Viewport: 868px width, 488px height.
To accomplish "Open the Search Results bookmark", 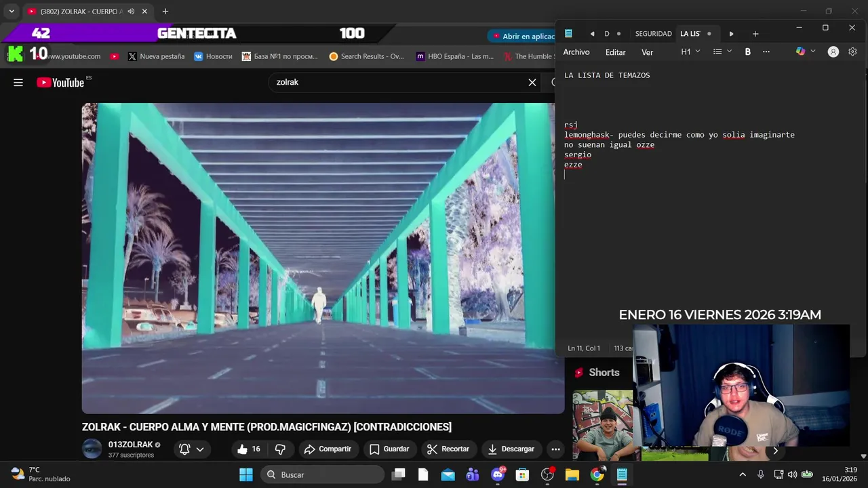I will 367,56.
